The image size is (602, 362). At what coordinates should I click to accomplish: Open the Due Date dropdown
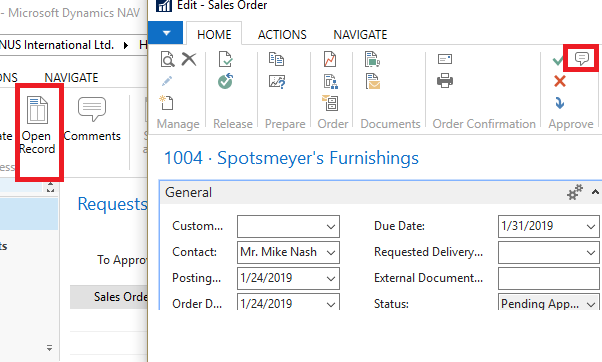pyautogui.click(x=591, y=226)
